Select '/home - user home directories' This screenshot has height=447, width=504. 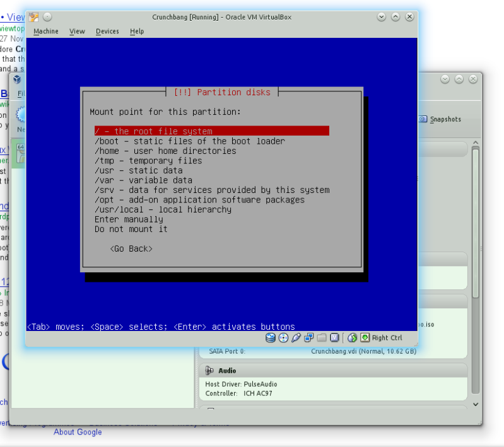pos(165,151)
